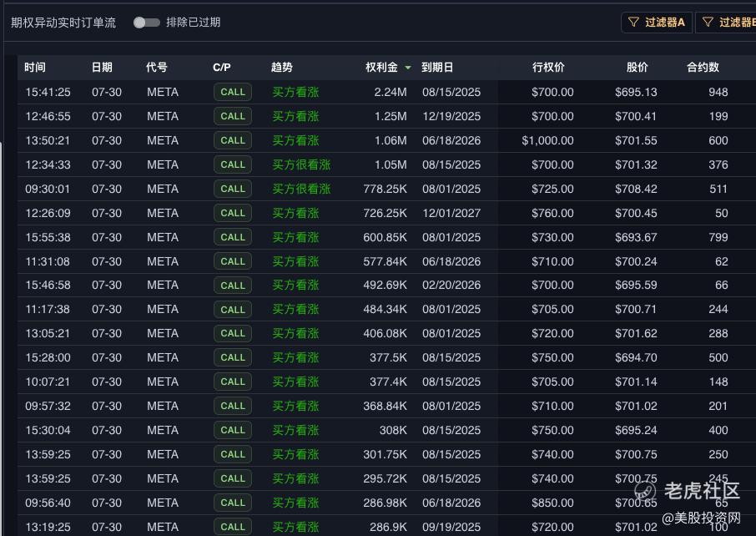Select the 1.25M premium cell
The width and height of the screenshot is (756, 536).
[391, 116]
